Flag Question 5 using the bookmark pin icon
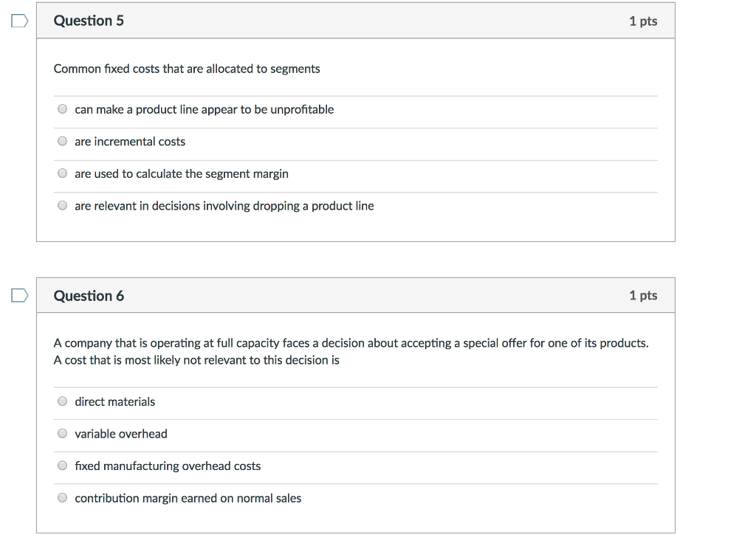The height and width of the screenshot is (560, 756). 18,21
